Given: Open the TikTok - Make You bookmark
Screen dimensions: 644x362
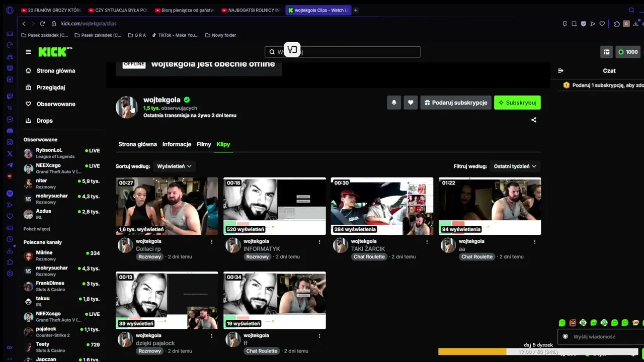Looking at the screenshot, I should click(x=175, y=35).
